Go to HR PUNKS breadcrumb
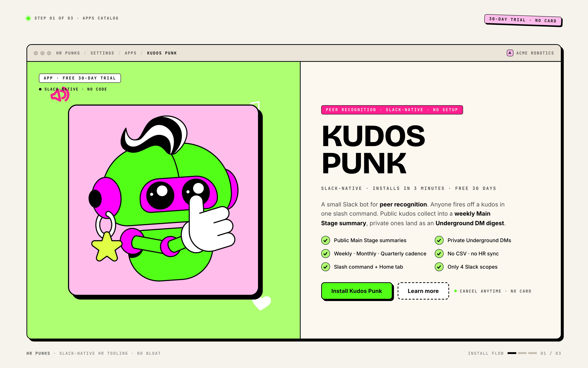Viewport: 588px width, 368px height. pos(68,53)
